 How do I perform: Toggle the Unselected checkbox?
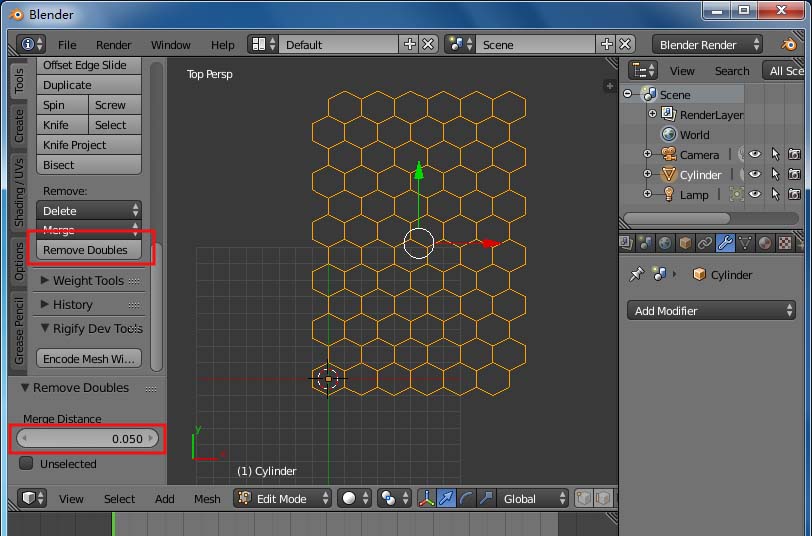tap(26, 463)
